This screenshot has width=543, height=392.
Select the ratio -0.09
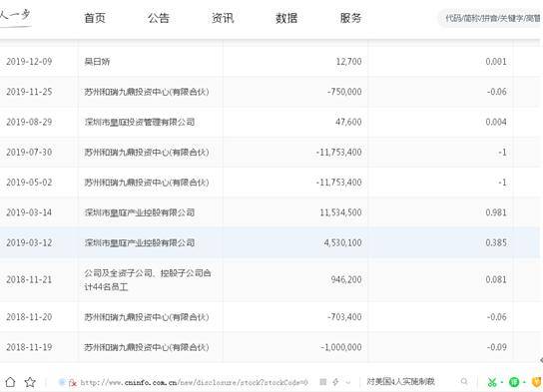497,347
